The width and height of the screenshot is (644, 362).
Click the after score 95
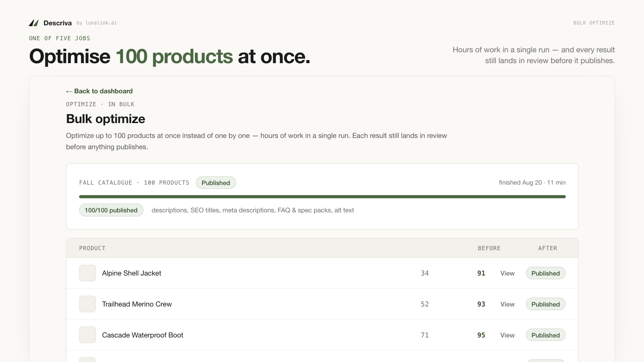pos(481,335)
